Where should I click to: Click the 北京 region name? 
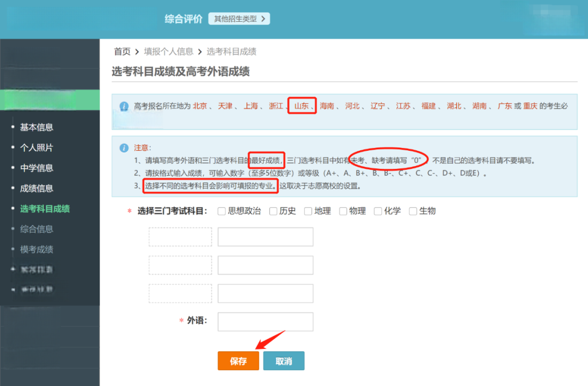[x=200, y=106]
